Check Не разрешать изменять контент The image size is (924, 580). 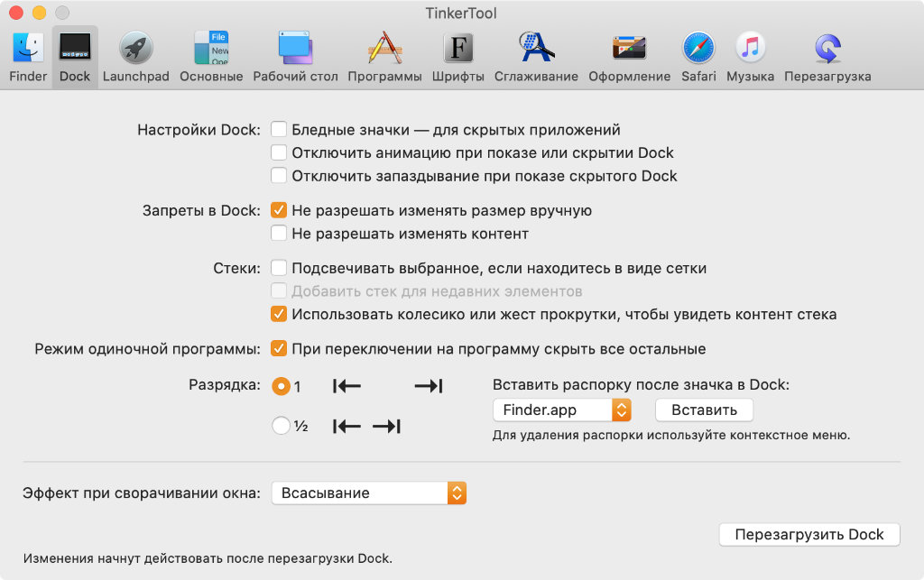(279, 234)
